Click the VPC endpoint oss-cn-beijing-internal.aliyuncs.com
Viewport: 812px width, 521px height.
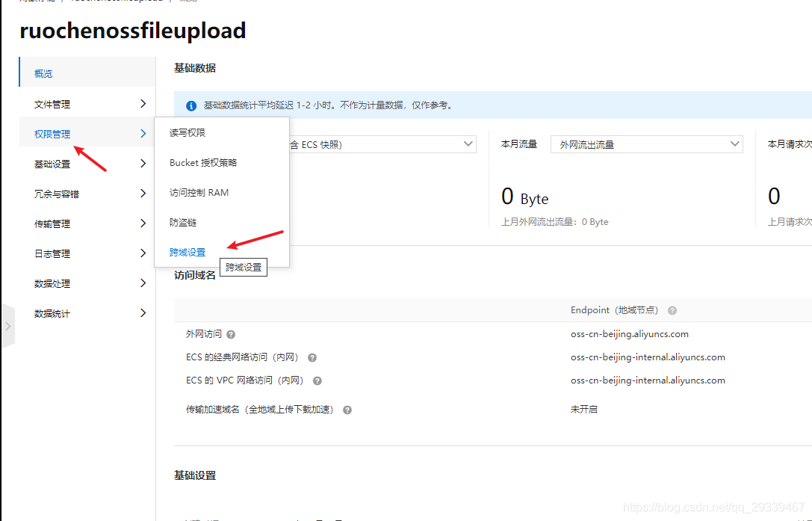pos(648,380)
